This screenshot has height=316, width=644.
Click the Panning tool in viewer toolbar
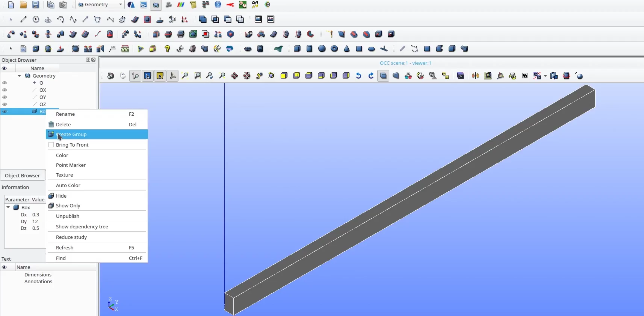pos(234,76)
